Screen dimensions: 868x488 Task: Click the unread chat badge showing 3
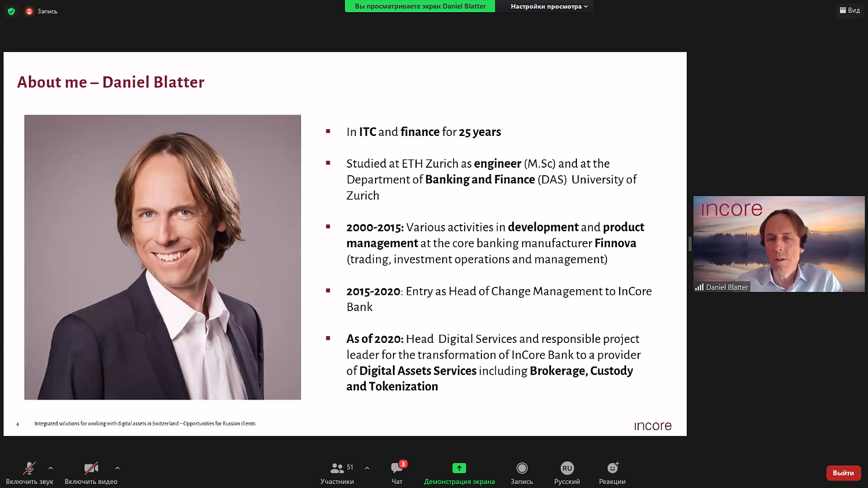(x=403, y=464)
